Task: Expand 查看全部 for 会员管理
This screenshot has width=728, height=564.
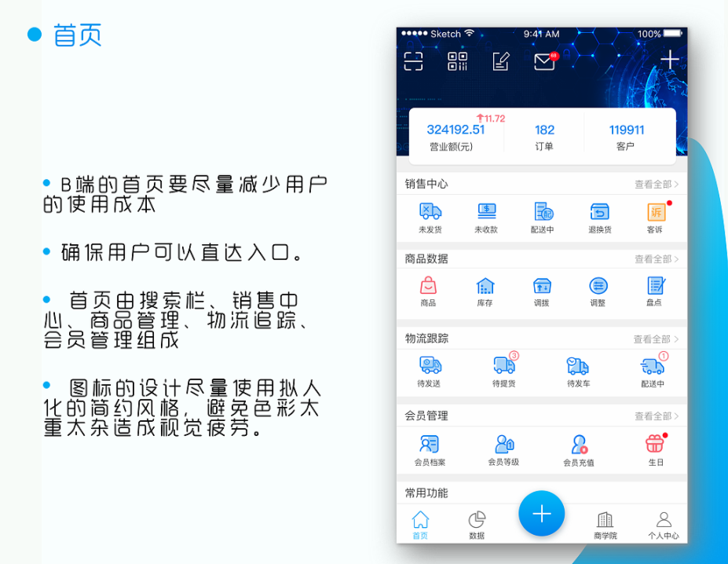Action: click(657, 416)
